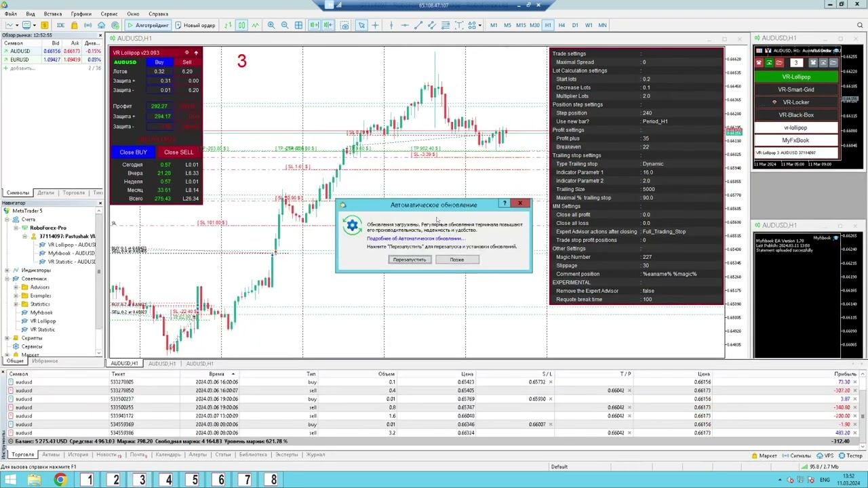Toggle the chart grid display
The image size is (868, 488).
pos(298,25)
